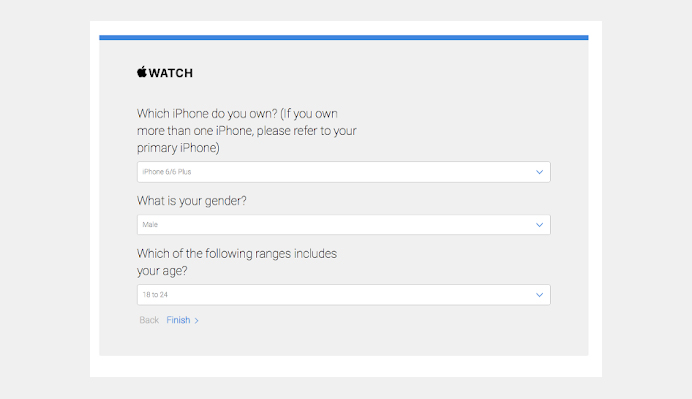
Task: Click 'your age?' line of question
Action: [x=162, y=271]
